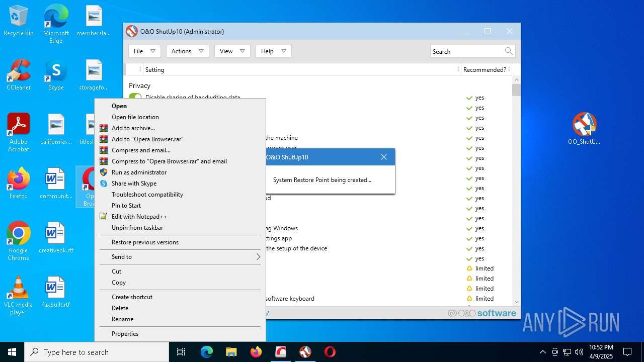Choose Open file location
Image resolution: width=644 pixels, height=362 pixels.
tap(180, 117)
